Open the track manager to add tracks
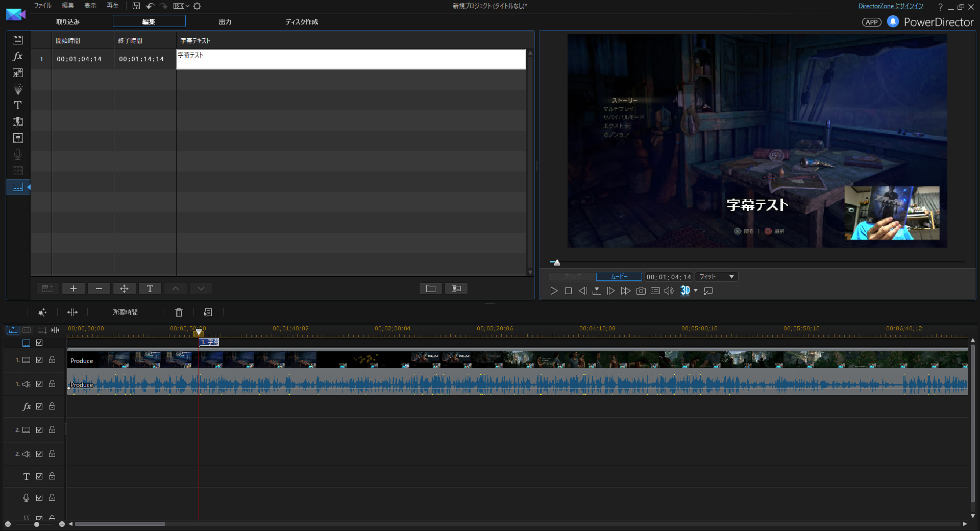980x531 pixels. pyautogui.click(x=42, y=330)
